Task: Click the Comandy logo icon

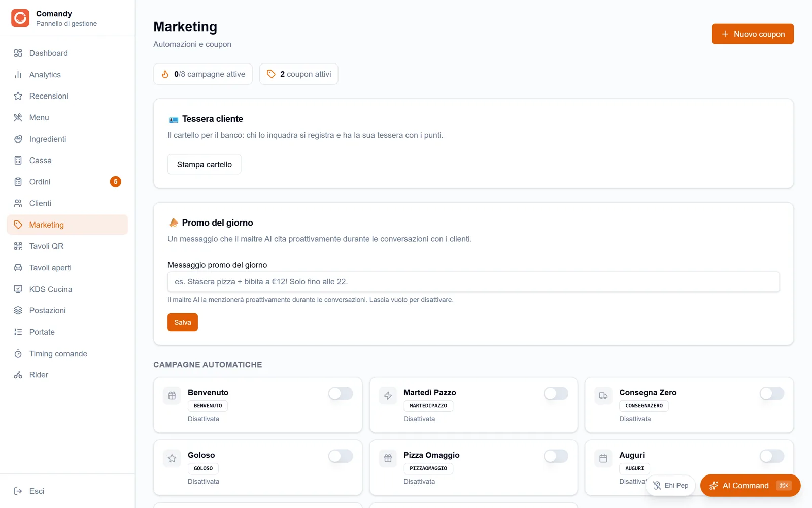Action: coord(20,18)
